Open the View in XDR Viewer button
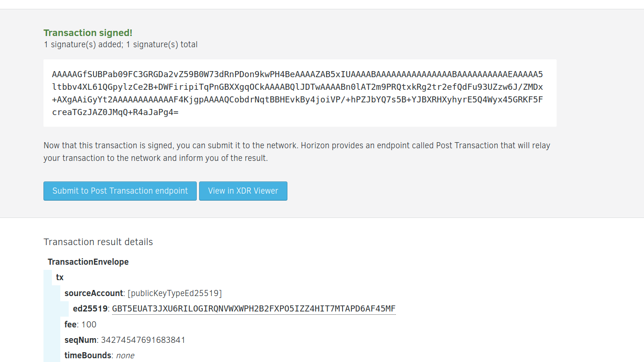Screen dimensions: 644x362 (243, 191)
